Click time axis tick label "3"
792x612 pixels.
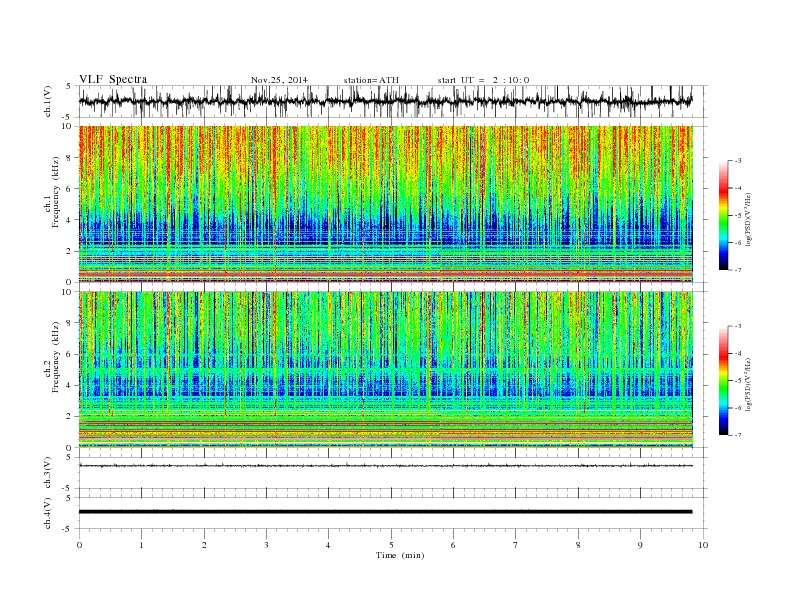point(266,545)
